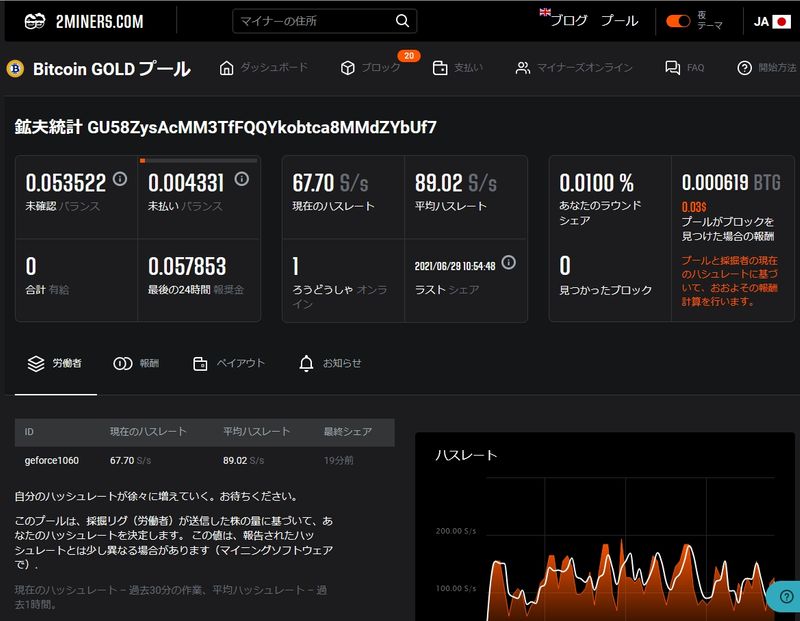This screenshot has height=621, width=800.
Task: Open the ブロック blocks page
Action: tap(371, 68)
